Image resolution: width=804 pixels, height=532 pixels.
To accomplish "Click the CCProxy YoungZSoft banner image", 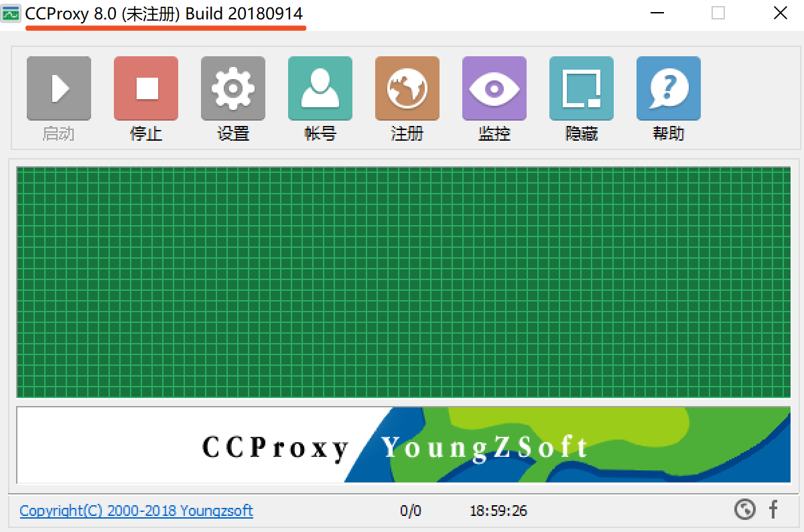I will [x=403, y=445].
